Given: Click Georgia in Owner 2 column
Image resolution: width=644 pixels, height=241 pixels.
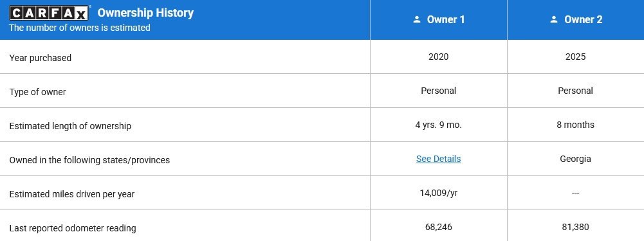Looking at the screenshot, I should 575,159.
